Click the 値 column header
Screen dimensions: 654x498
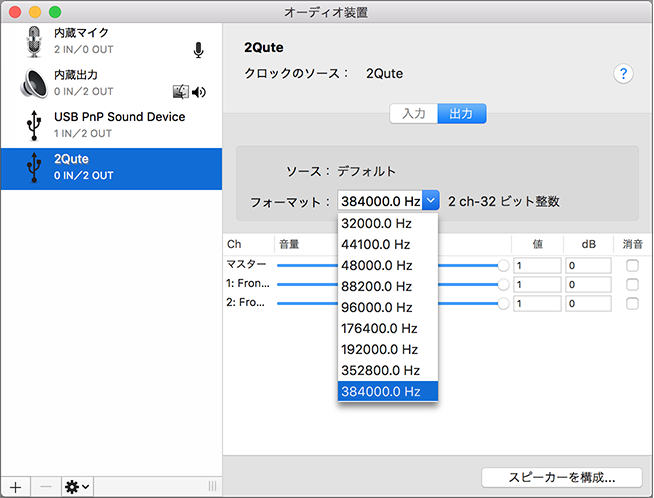[x=538, y=244]
